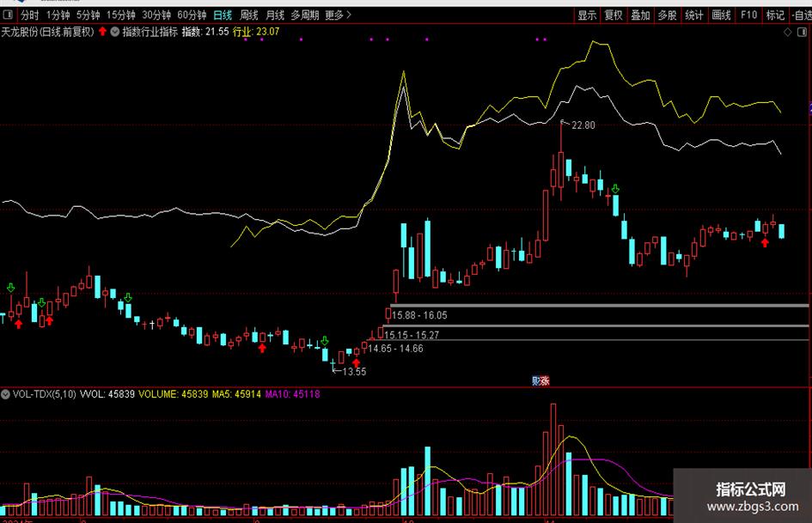This screenshot has width=812, height=523.
Task: Click red buy arrow beside the 13.55 low
Action: [x=356, y=363]
